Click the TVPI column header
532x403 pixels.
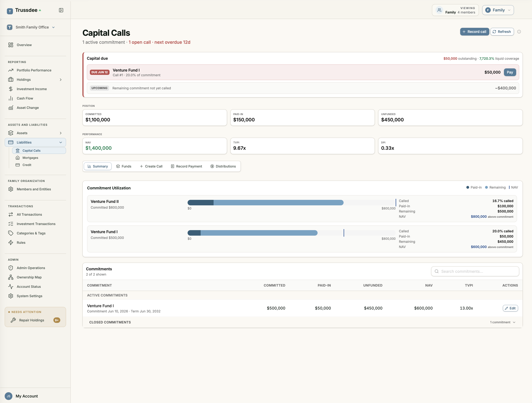469,286
